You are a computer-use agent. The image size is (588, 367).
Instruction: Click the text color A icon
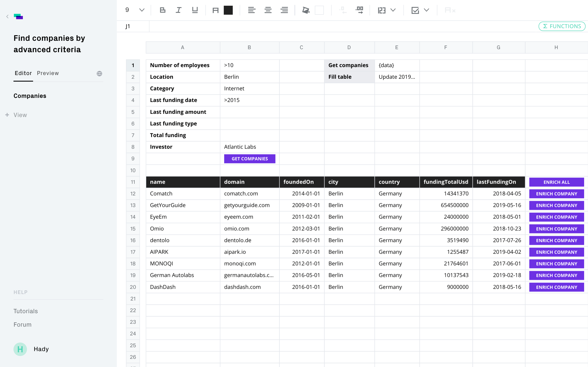click(215, 10)
